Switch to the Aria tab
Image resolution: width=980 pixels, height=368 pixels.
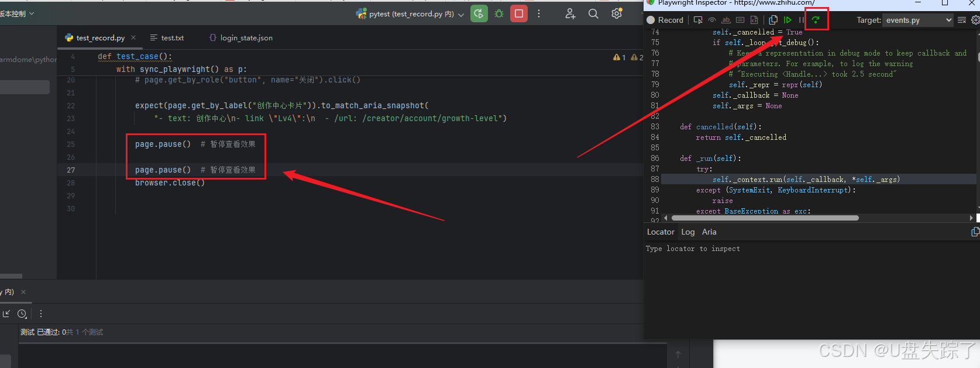click(709, 232)
